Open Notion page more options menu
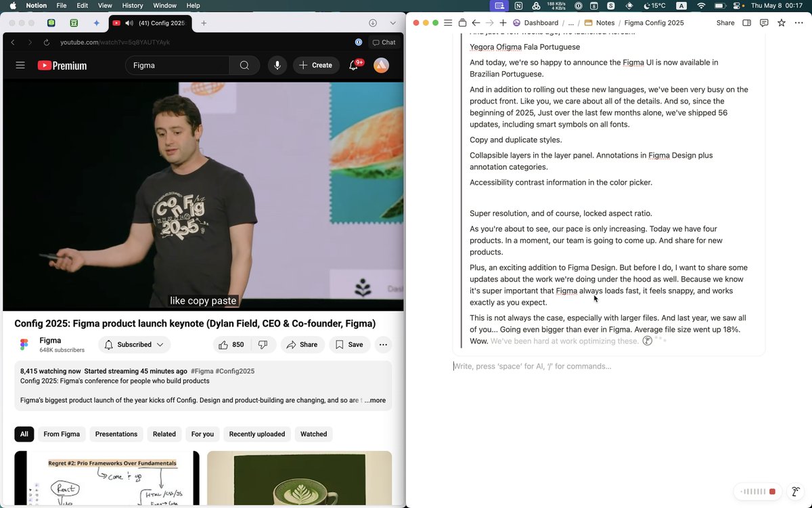Viewport: 812px width, 508px height. 798,23
